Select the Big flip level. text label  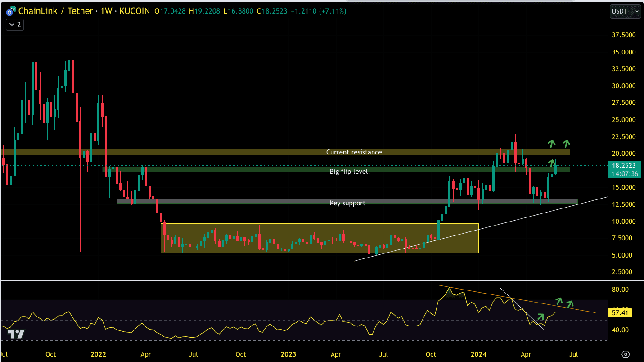[x=350, y=171]
